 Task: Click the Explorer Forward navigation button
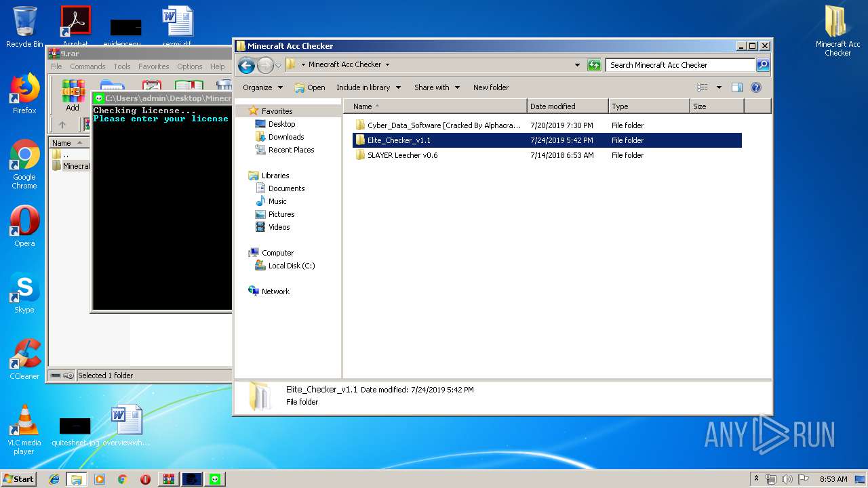[x=265, y=65]
